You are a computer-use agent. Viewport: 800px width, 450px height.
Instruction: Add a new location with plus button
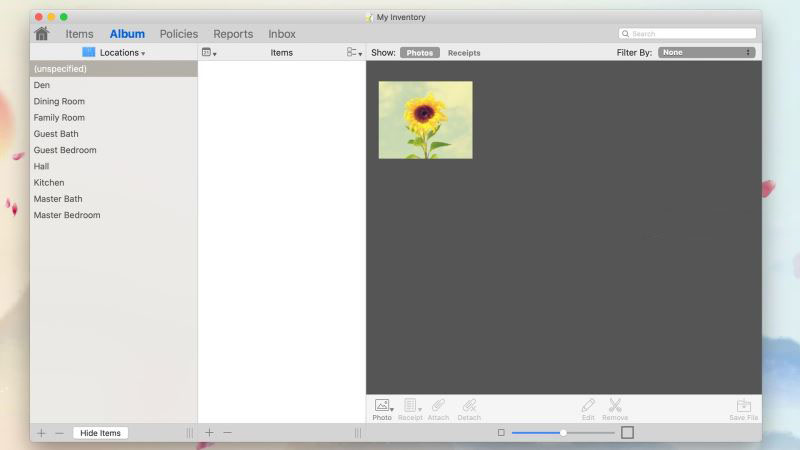41,433
